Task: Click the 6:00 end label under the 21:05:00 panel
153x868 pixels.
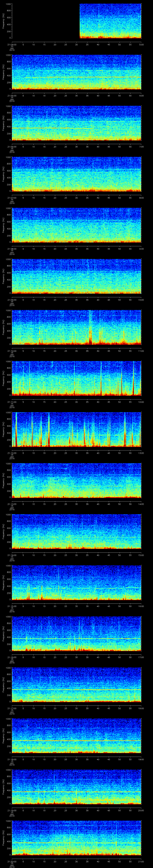Action: (141, 96)
